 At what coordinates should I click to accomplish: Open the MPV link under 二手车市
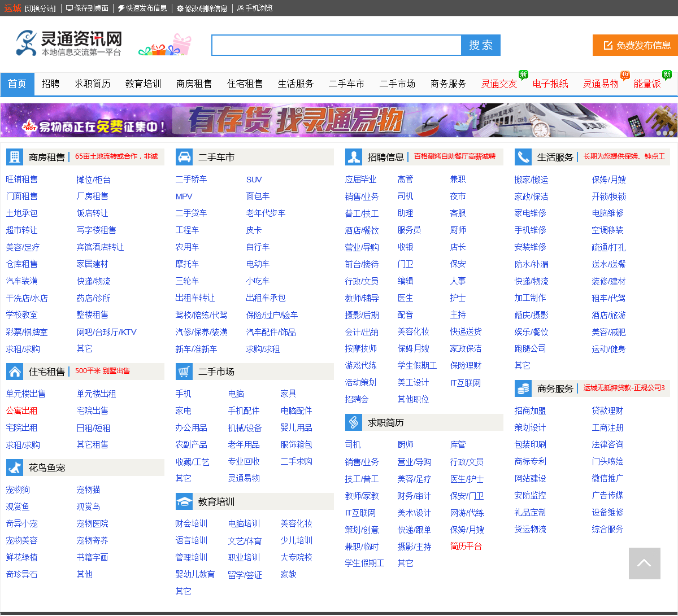pos(184,196)
